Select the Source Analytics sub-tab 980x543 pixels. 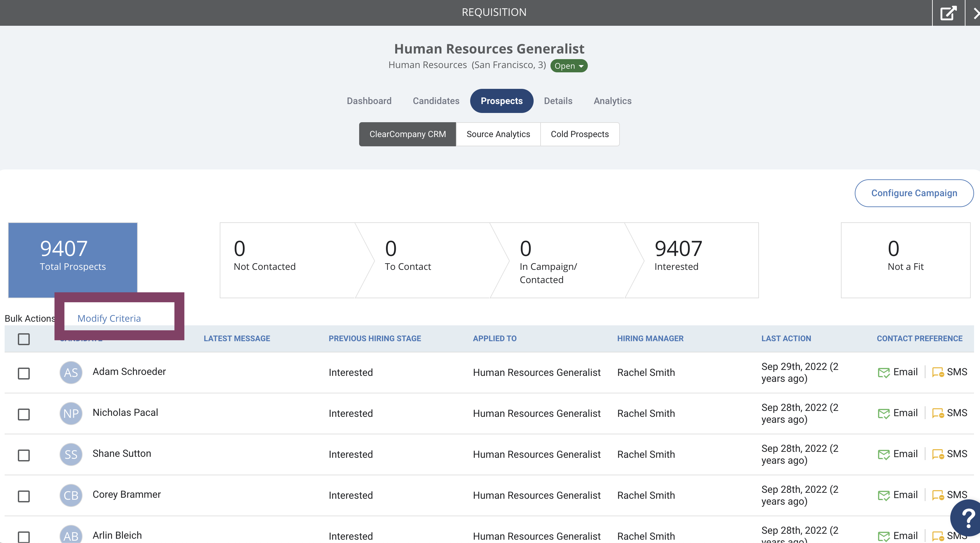click(x=498, y=134)
